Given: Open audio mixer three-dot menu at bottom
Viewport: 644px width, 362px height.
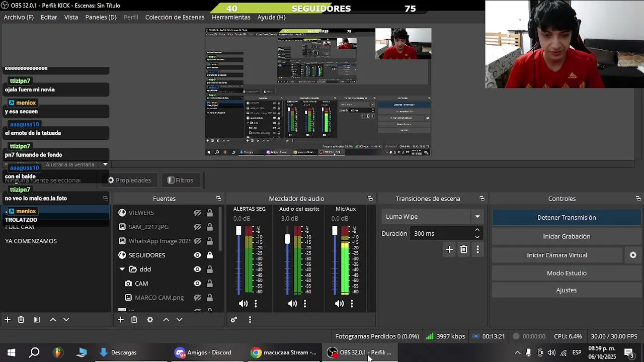Looking at the screenshot, I should (250, 320).
